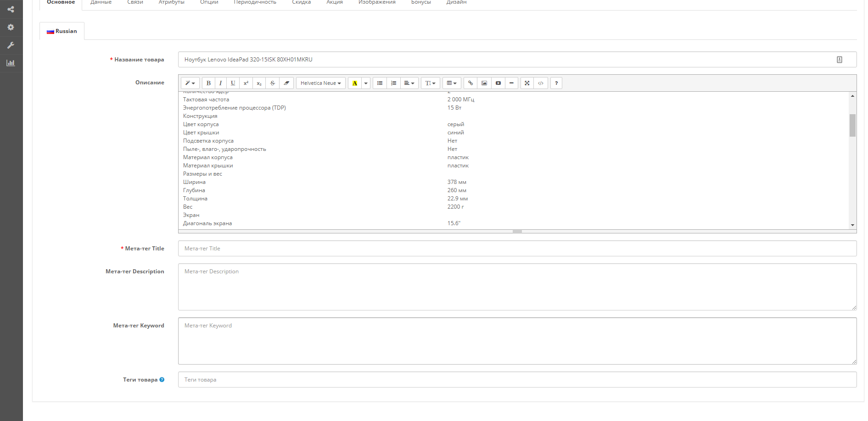868x421 pixels.
Task: Toggle strikethrough formatting
Action: tap(272, 83)
